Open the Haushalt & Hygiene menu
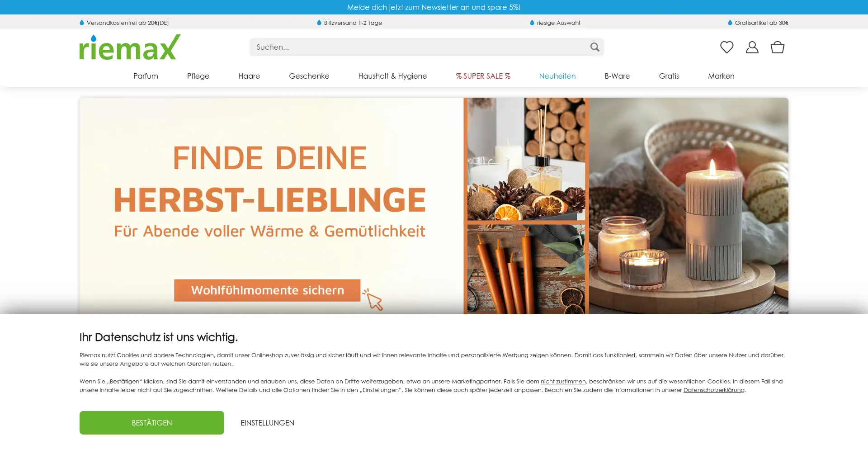The image size is (868, 449). (x=392, y=76)
